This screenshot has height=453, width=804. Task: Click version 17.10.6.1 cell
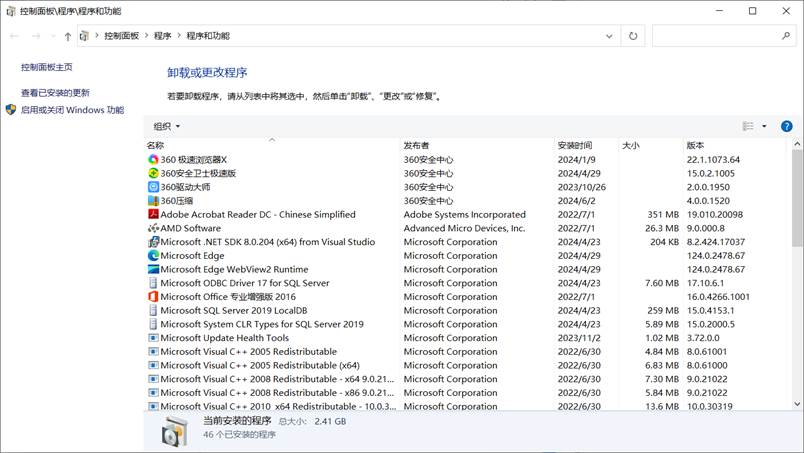(706, 283)
